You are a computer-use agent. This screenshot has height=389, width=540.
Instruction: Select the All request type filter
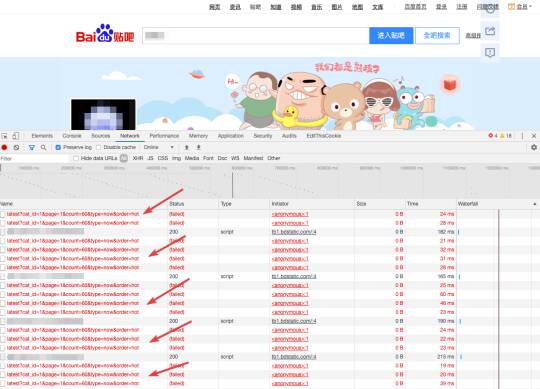(x=124, y=158)
